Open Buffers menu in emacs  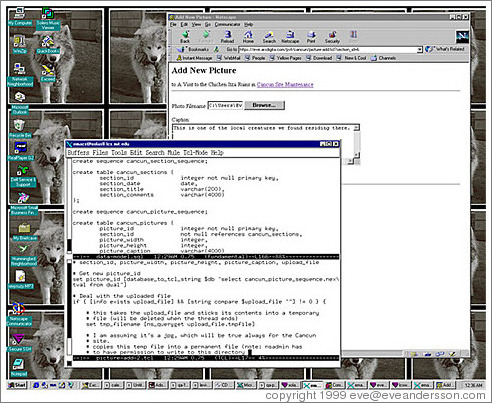coord(78,153)
